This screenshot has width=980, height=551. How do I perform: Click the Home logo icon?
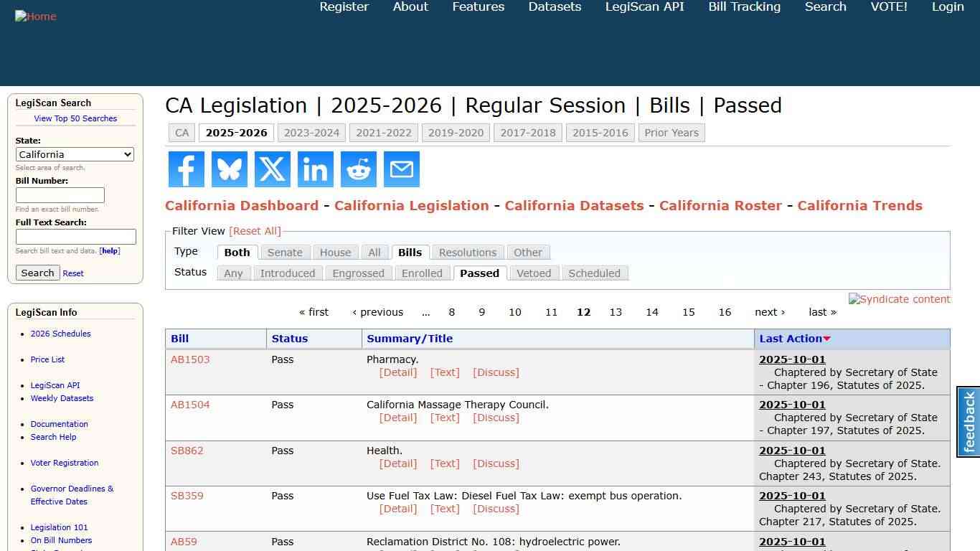click(35, 16)
